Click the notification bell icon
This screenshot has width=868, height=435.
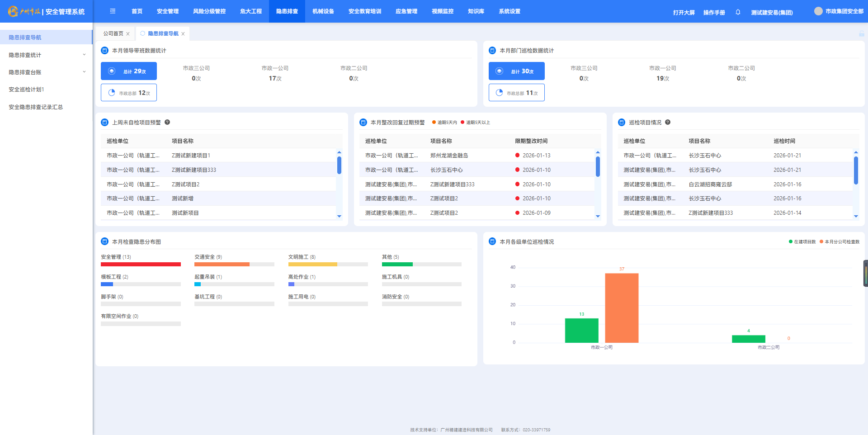pos(738,12)
